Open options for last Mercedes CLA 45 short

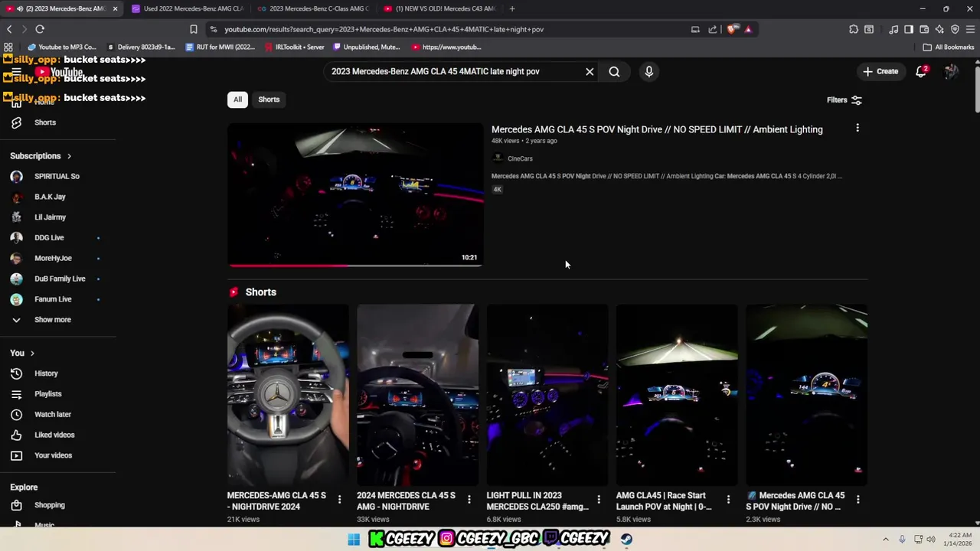point(857,500)
